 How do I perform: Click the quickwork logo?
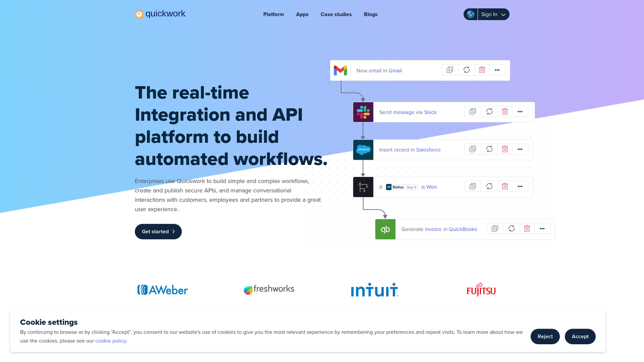tap(160, 14)
